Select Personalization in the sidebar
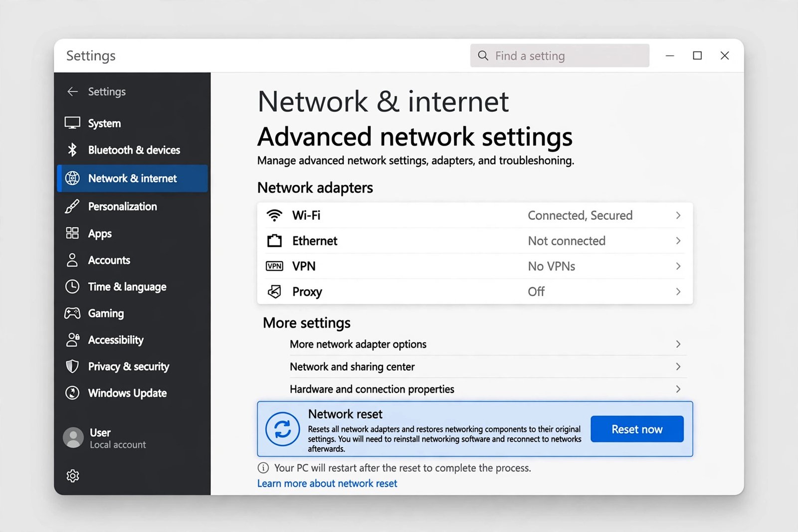 [133, 206]
